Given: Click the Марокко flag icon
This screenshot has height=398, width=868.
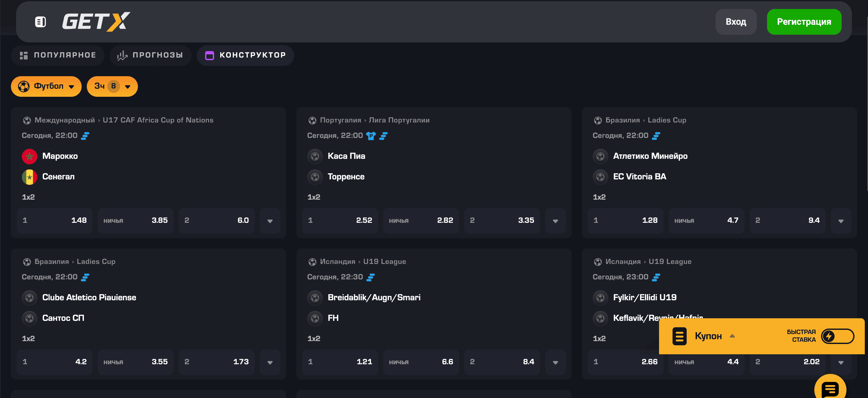Looking at the screenshot, I should click(x=30, y=156).
